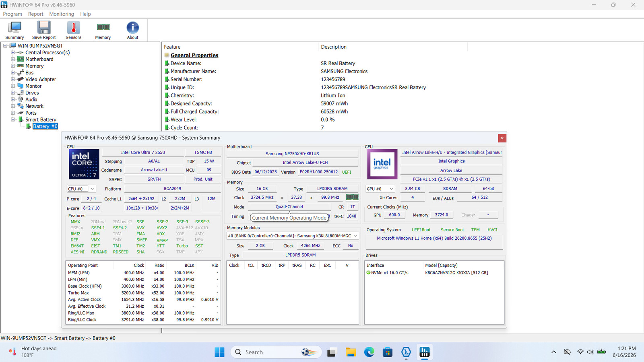Expand the Bus tree node
The width and height of the screenshot is (644, 362).
coord(13,73)
